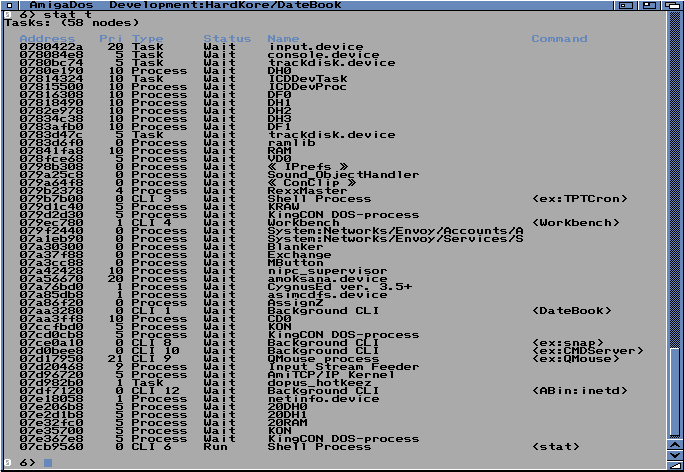
Task: Click the window close gadget in title bar
Action: tap(8, 5)
